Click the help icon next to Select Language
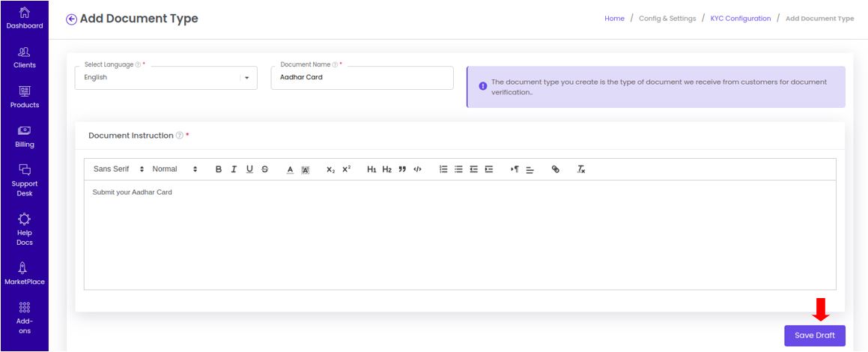Screen dimensions: 868x352 coord(138,64)
